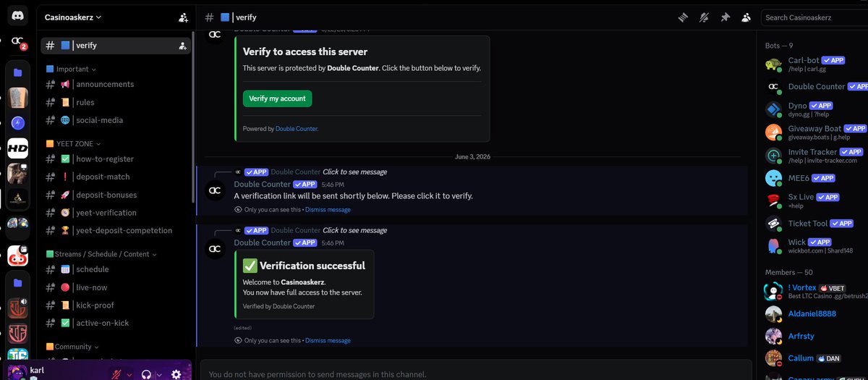Open the yeet-verification channel
The image size is (868, 380).
tap(116, 213)
